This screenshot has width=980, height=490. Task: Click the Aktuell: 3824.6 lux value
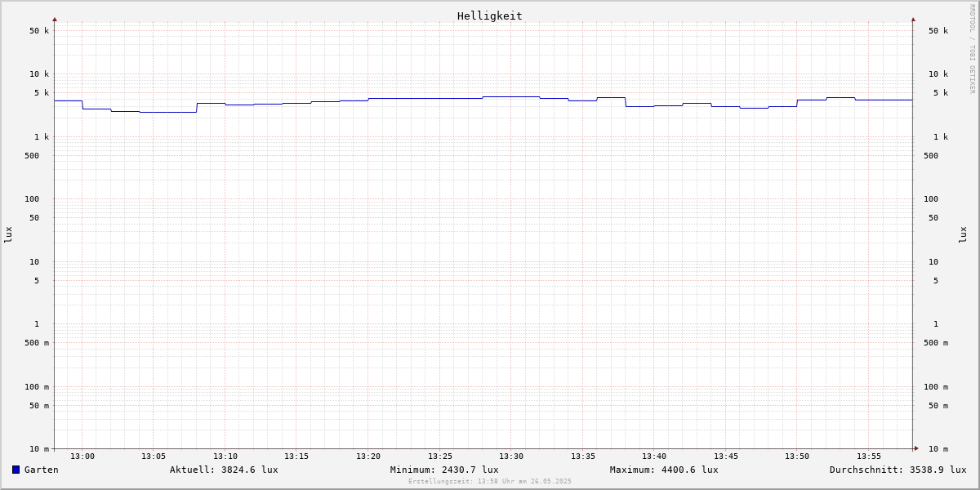click(x=224, y=470)
